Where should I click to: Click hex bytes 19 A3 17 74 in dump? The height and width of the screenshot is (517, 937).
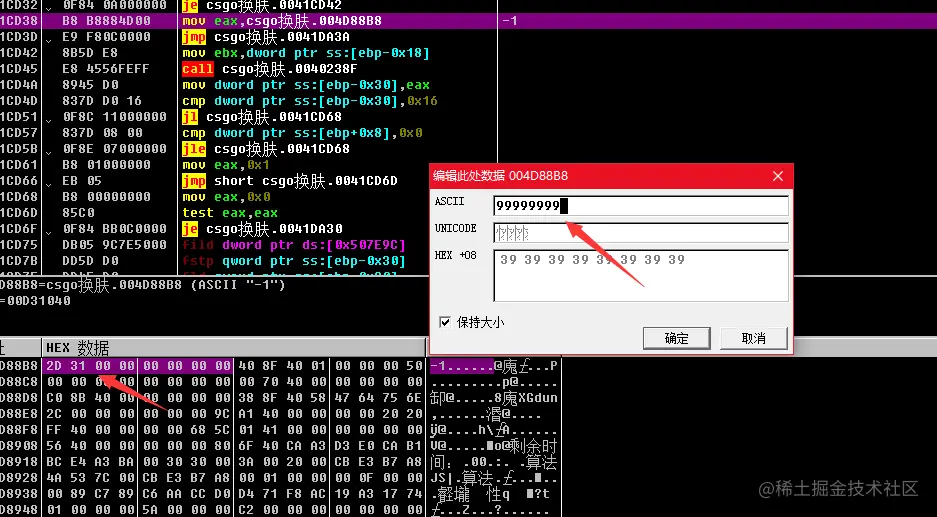(x=379, y=494)
